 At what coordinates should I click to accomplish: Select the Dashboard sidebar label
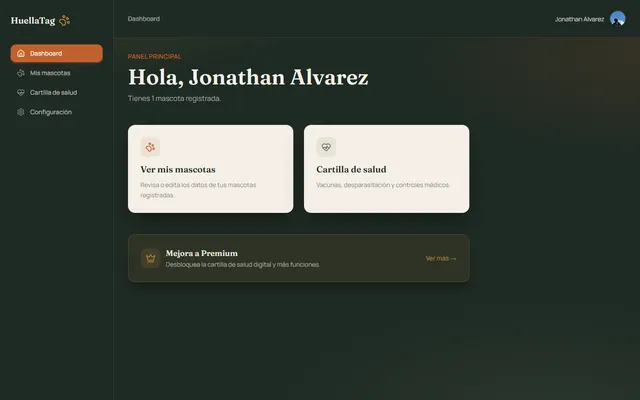[x=46, y=53]
